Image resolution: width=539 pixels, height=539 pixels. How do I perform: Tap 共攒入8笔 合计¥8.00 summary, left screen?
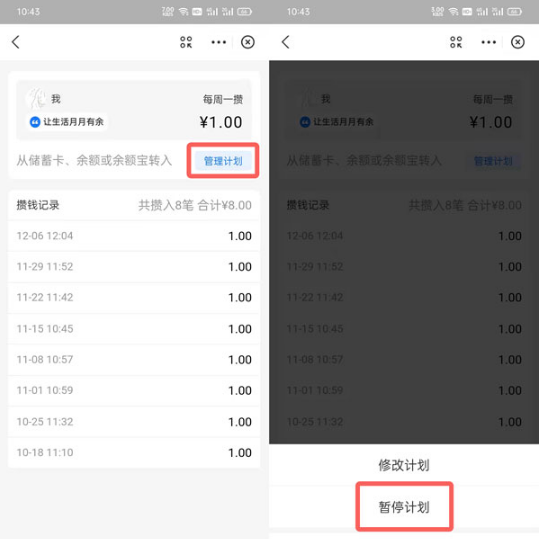[x=195, y=205]
